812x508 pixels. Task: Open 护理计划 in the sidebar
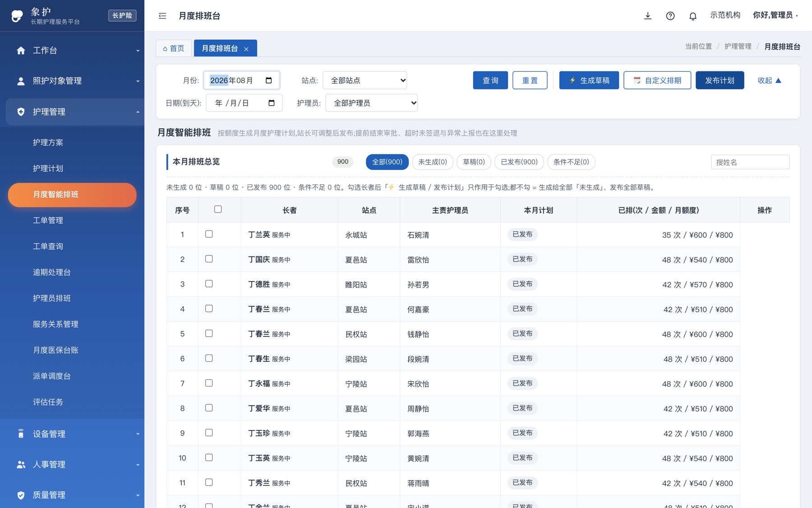[x=48, y=168]
